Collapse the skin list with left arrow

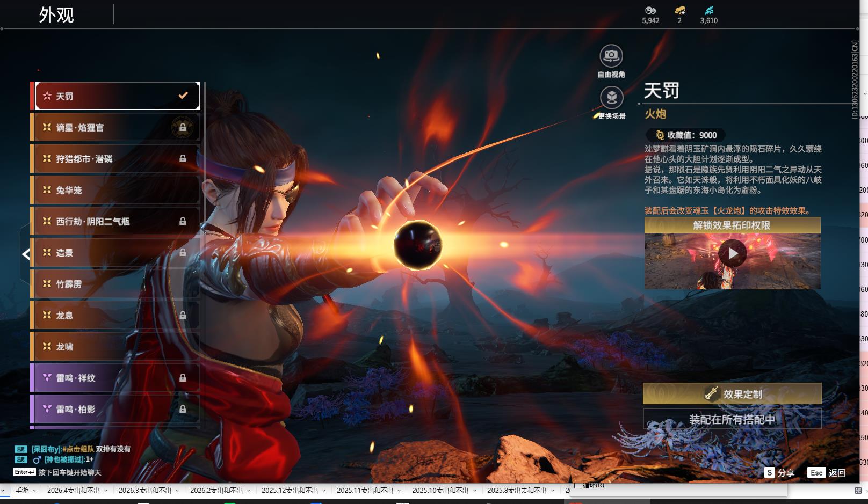coord(25,254)
